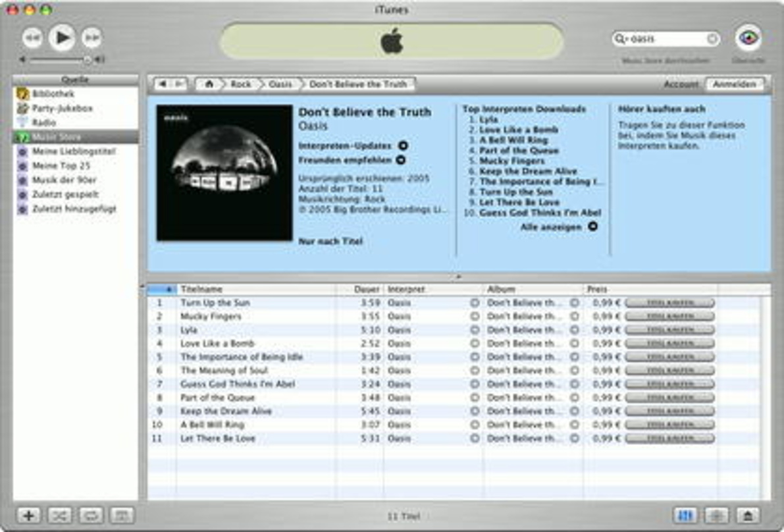
Task: Open the equalizer window
Action: 685,516
